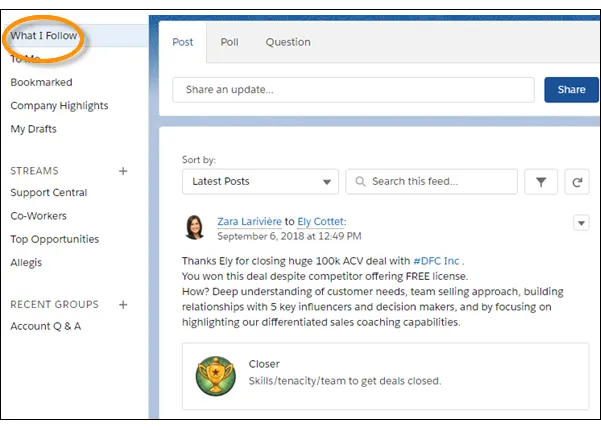Open the Co-Workers stream
The width and height of the screenshot is (601, 430).
point(38,216)
